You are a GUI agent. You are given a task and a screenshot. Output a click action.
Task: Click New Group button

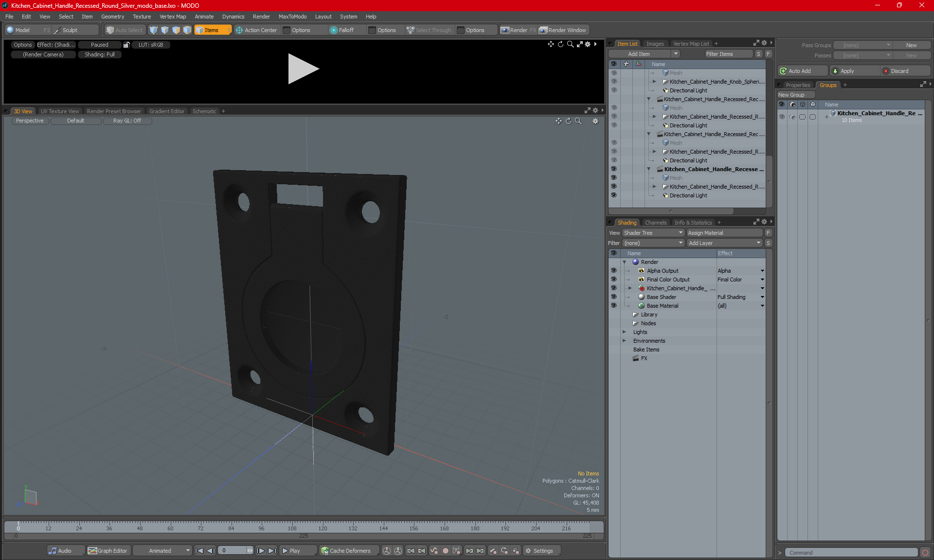click(x=795, y=95)
